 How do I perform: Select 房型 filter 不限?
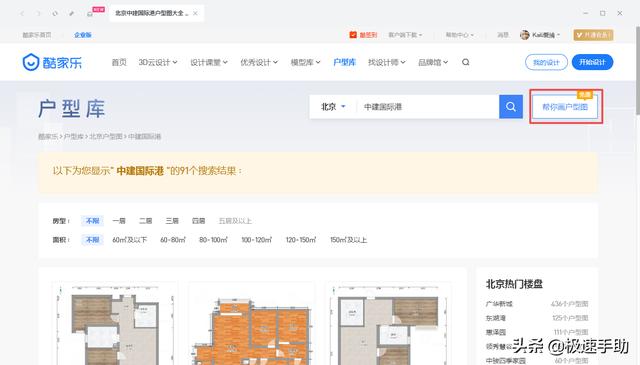tap(93, 221)
